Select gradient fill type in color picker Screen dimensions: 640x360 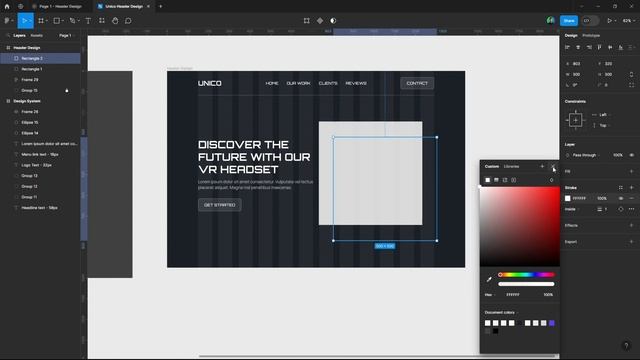(x=496, y=180)
